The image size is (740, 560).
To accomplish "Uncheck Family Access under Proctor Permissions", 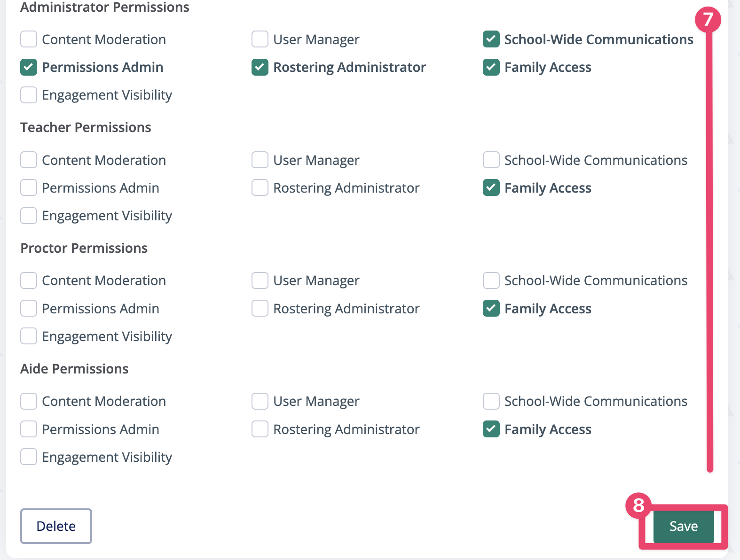I will point(491,309).
